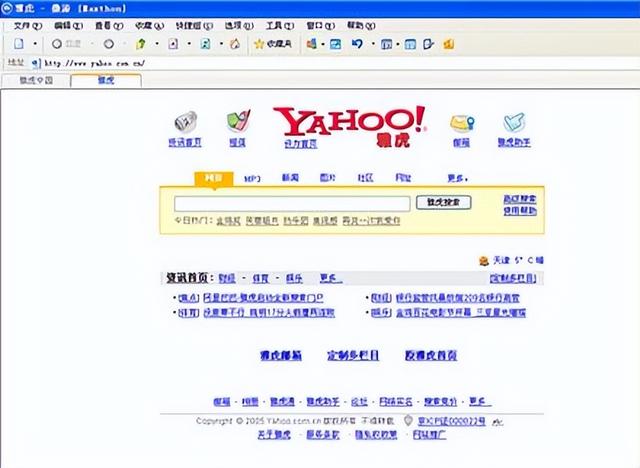Click the Yahoo Assistant hand icon
The width and height of the screenshot is (640, 468).
[515, 122]
